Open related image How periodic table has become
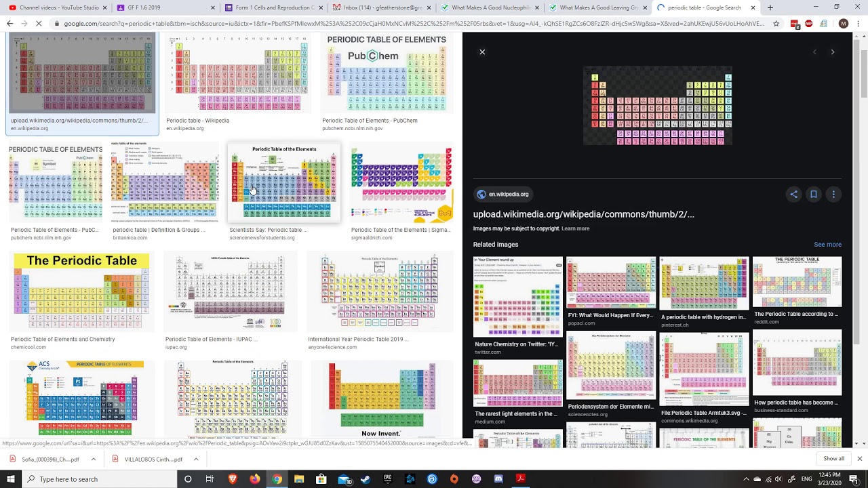 pos(797,371)
